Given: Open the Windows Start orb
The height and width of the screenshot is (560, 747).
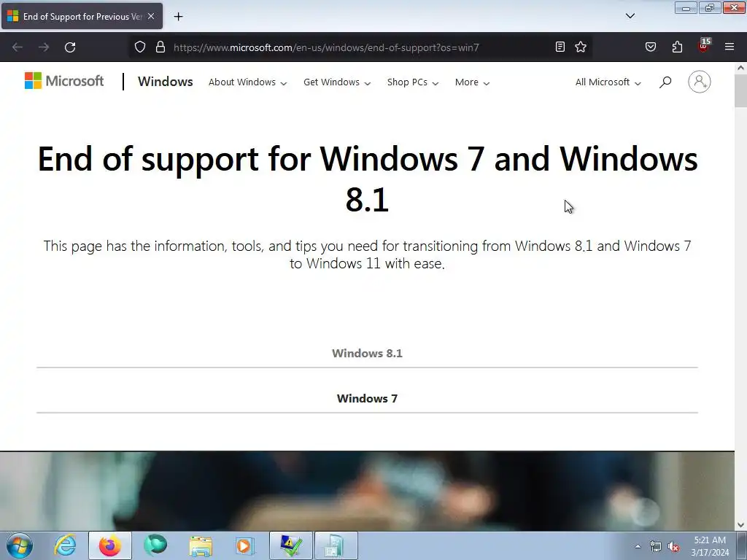Looking at the screenshot, I should pyautogui.click(x=20, y=545).
